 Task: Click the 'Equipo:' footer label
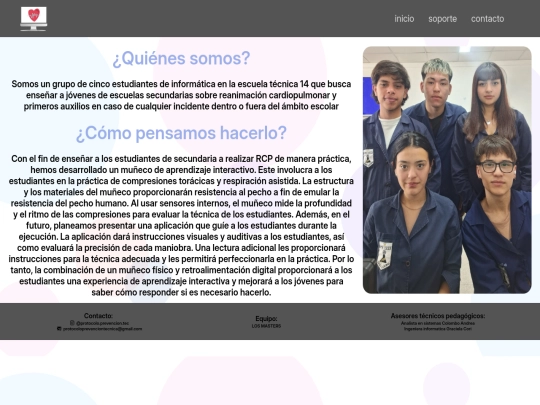pos(266,319)
